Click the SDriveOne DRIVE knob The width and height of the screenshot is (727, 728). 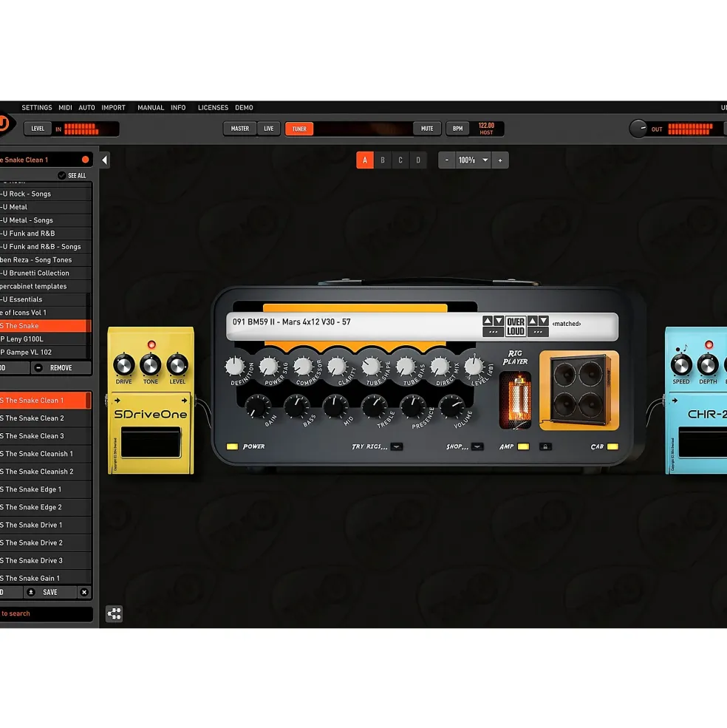[124, 365]
